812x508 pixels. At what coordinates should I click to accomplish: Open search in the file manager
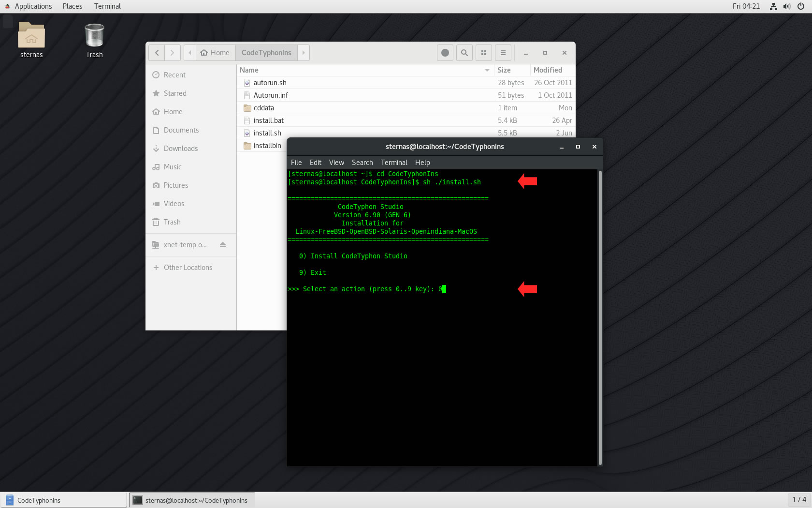pyautogui.click(x=464, y=53)
